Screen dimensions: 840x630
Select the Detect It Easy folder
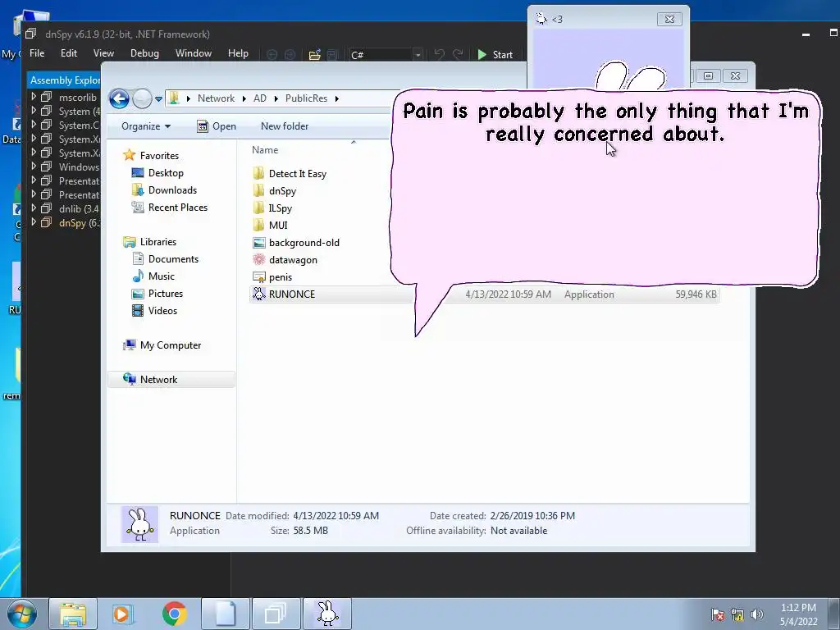tap(297, 174)
